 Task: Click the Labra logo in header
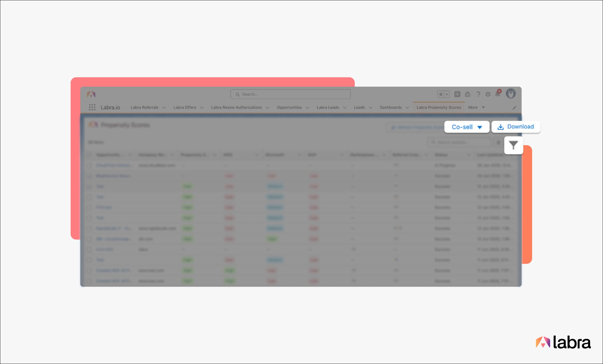click(x=91, y=94)
